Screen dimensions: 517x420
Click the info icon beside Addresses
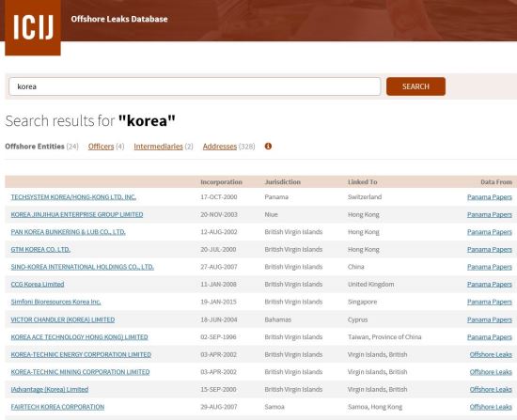(x=268, y=146)
